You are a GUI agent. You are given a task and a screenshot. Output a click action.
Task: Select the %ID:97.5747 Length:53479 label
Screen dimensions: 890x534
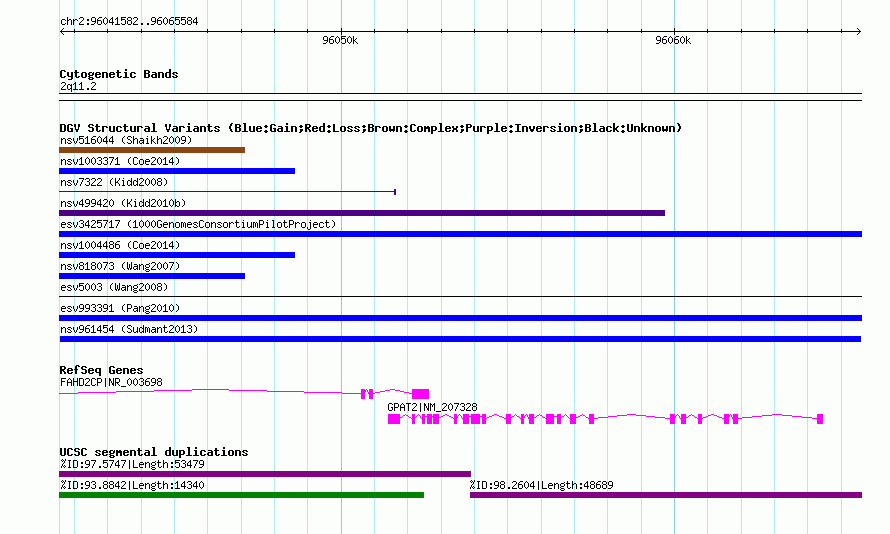click(132, 464)
